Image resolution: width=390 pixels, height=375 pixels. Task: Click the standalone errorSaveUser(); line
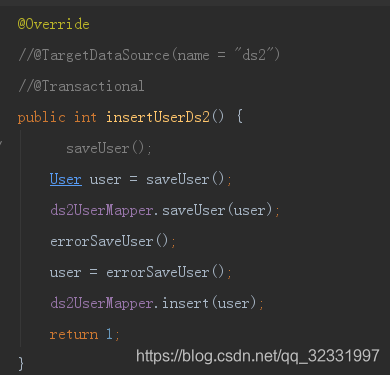coord(113,241)
